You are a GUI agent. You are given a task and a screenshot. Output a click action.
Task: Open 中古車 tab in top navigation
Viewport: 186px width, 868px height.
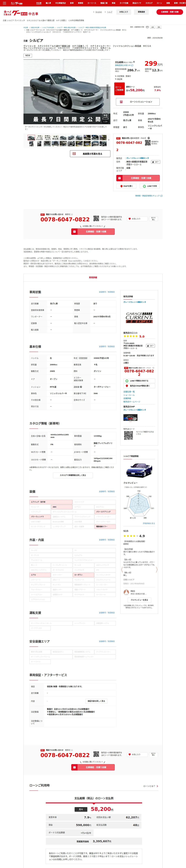tap(39, 3)
